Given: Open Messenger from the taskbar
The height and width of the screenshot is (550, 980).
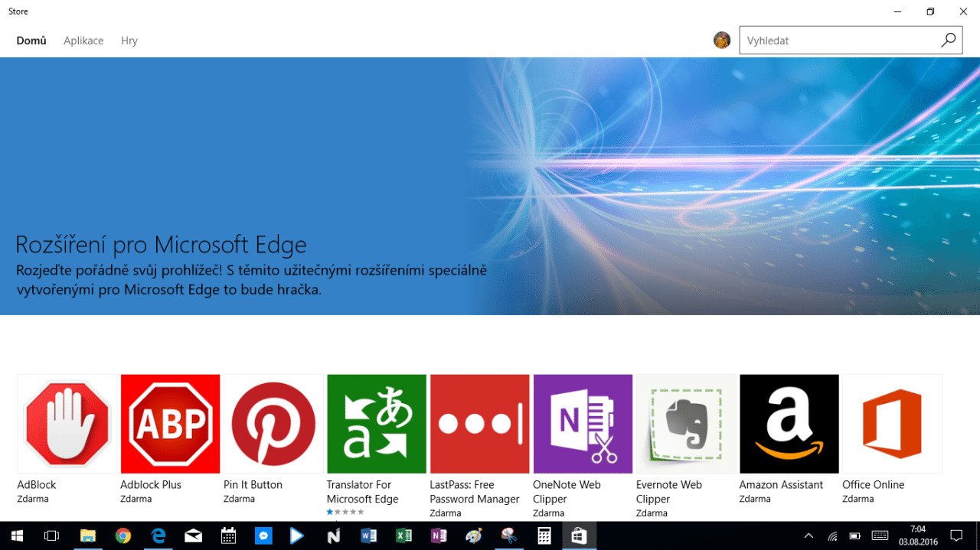Looking at the screenshot, I should click(x=263, y=536).
